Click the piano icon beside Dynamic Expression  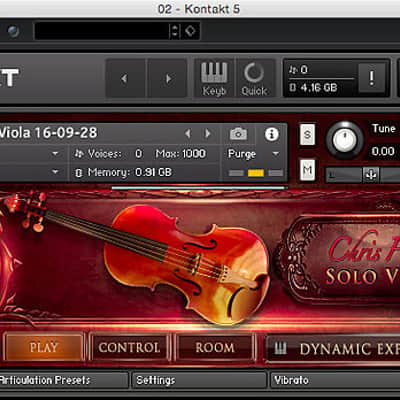pos(280,349)
